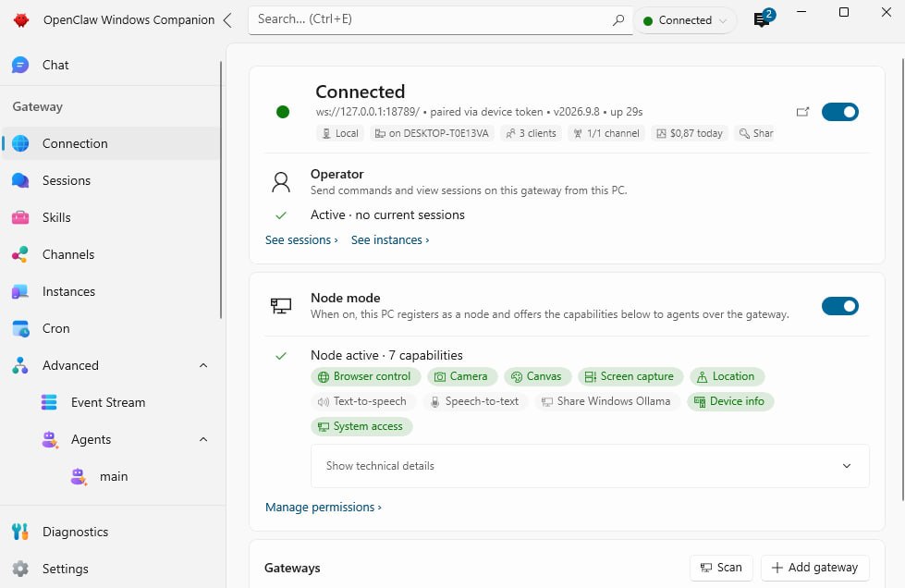Viewport: 905px width, 588px height.
Task: Click the Agents robot icon
Action: tap(50, 439)
